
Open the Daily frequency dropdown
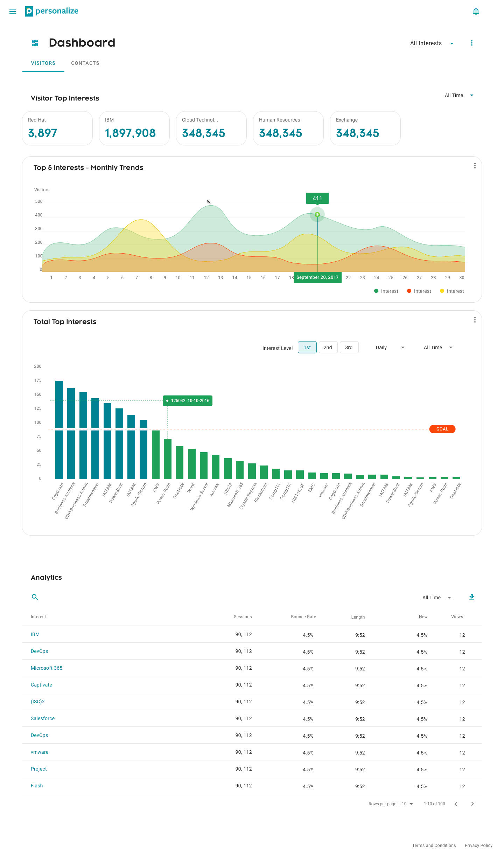coord(390,347)
